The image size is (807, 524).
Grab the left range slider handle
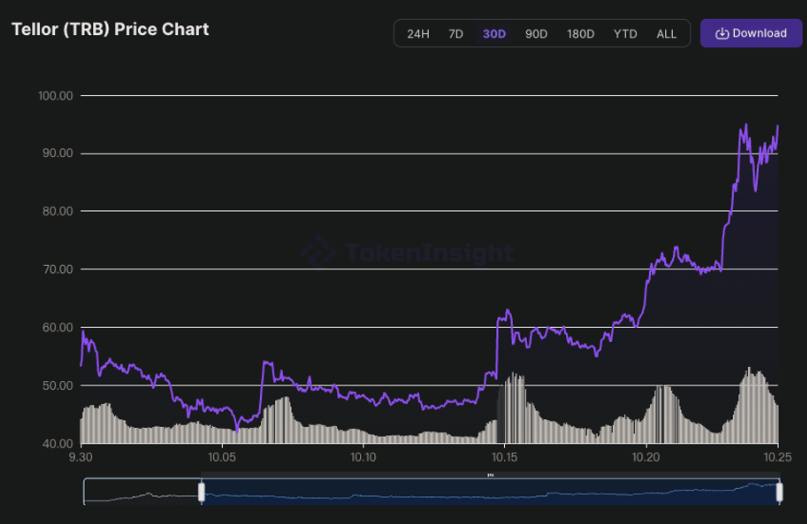pos(201,491)
